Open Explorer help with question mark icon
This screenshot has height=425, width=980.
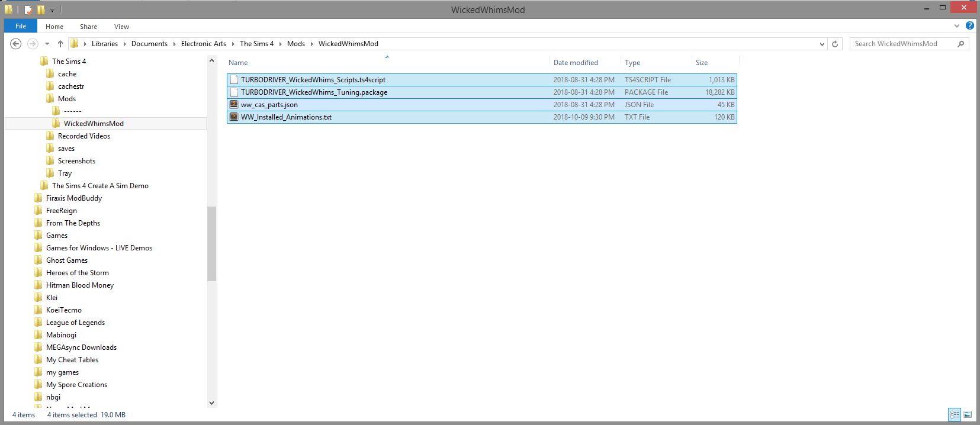click(x=969, y=26)
